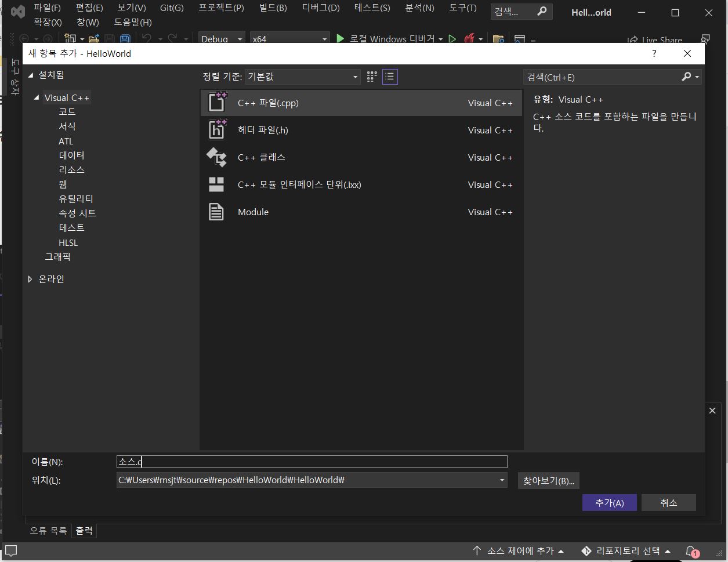Close the 새 항목 추가 dialog

[x=687, y=53]
